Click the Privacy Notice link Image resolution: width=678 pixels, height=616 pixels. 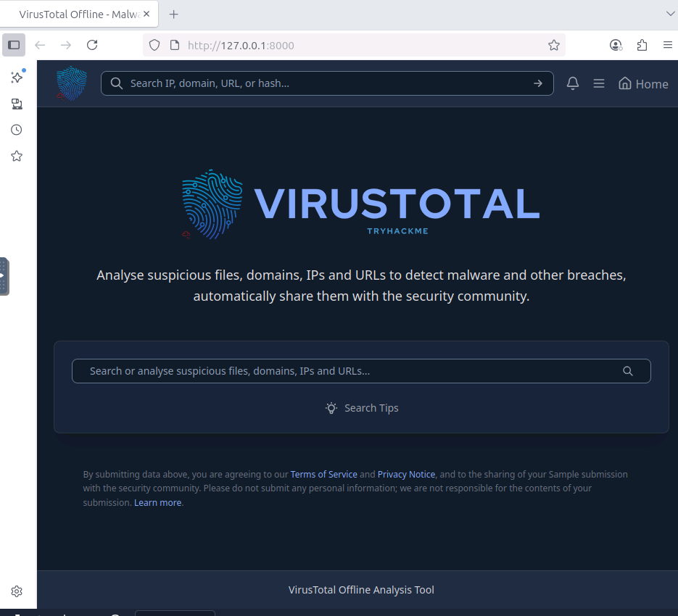point(406,474)
